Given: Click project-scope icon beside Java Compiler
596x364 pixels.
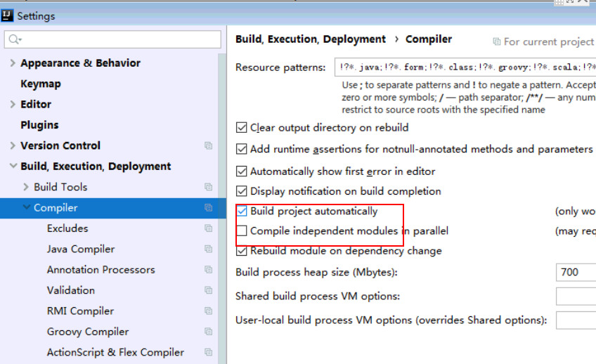Looking at the screenshot, I should 208,249.
